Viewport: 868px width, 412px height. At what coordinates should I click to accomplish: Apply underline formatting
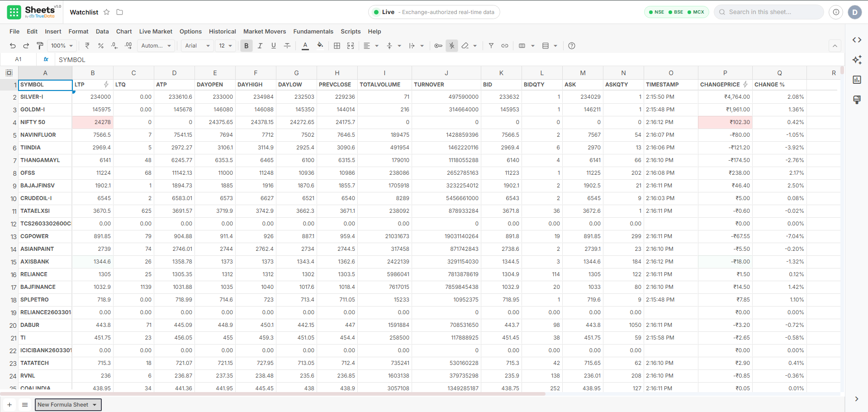pyautogui.click(x=274, y=46)
